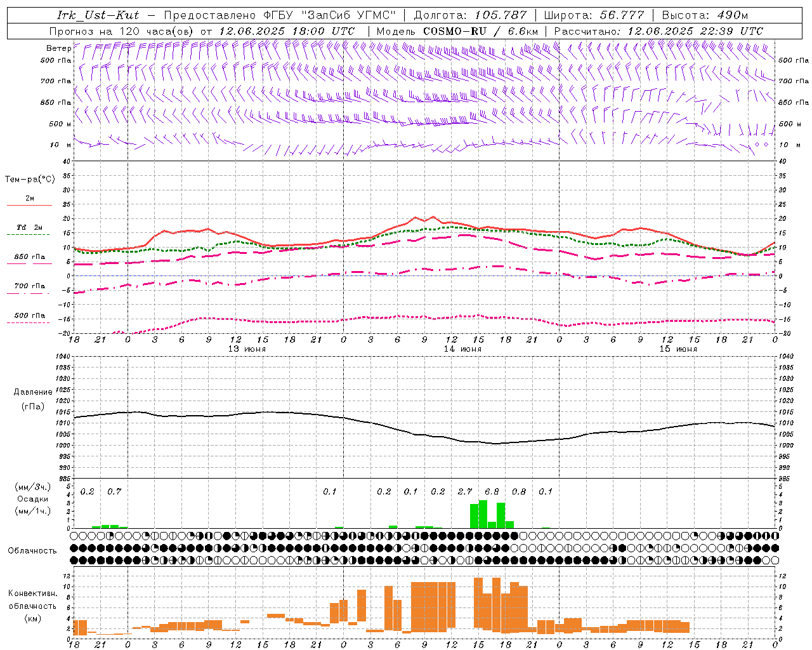Viewport: 812px width, 650px height.
Task: Click the 14 июня date label
Action: coord(462,349)
